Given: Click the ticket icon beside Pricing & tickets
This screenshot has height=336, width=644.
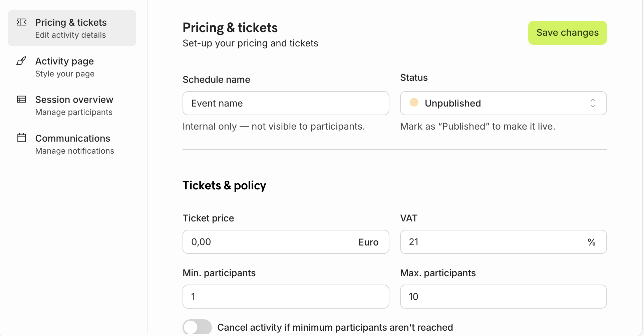Looking at the screenshot, I should tap(22, 22).
